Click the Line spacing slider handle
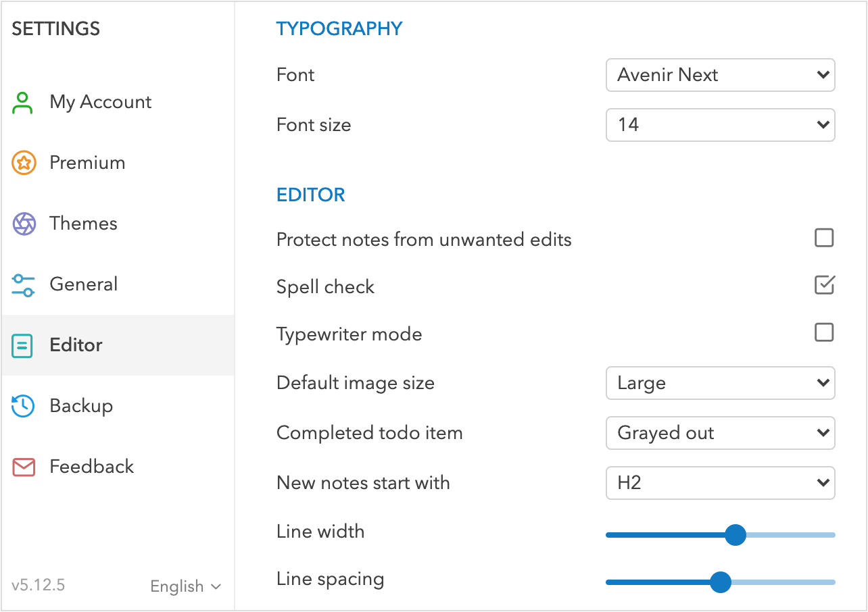The image size is (868, 612). click(x=721, y=582)
